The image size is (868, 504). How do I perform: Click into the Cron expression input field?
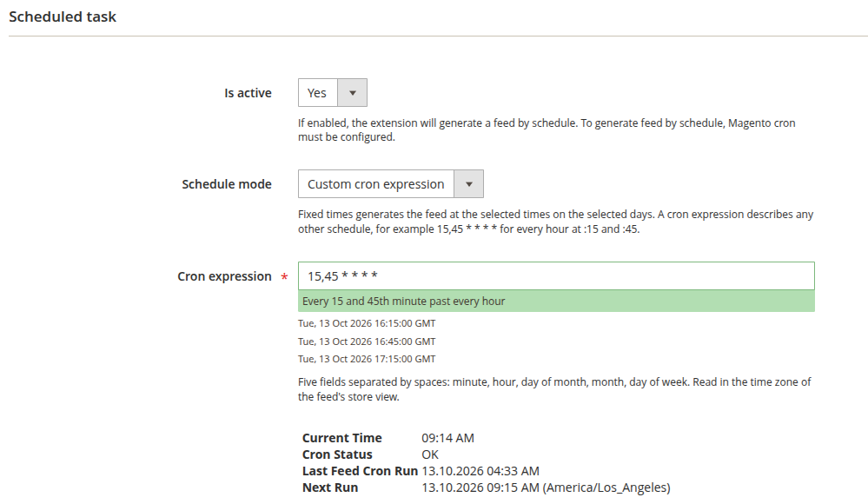[x=556, y=275]
